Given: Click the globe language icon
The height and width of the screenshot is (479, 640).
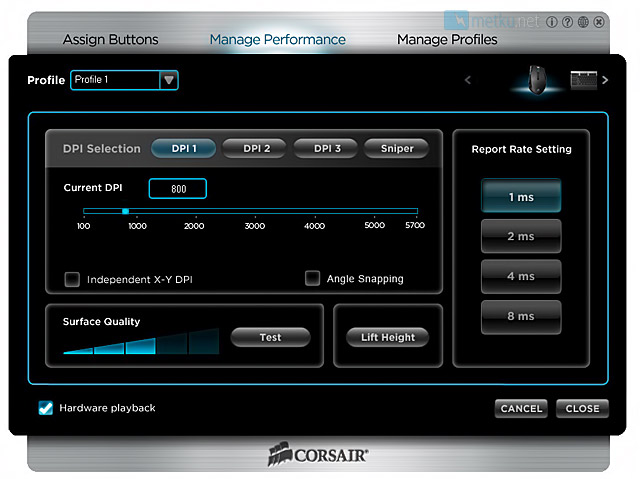Looking at the screenshot, I should (583, 22).
